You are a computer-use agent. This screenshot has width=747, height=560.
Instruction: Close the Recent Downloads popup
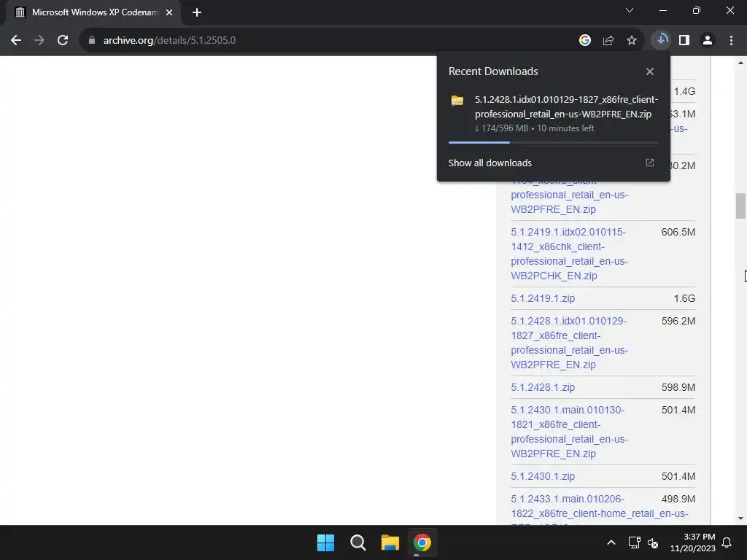click(650, 71)
